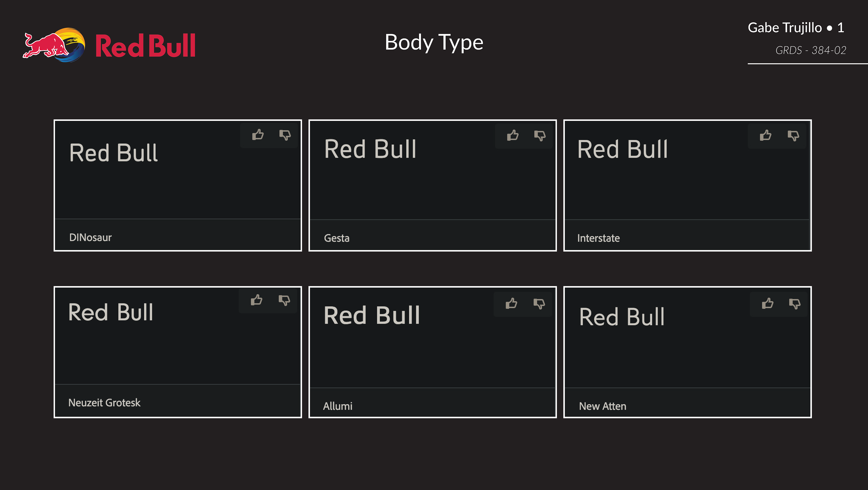Dislike the Gesta typeface sample
This screenshot has width=868, height=490.
click(540, 136)
